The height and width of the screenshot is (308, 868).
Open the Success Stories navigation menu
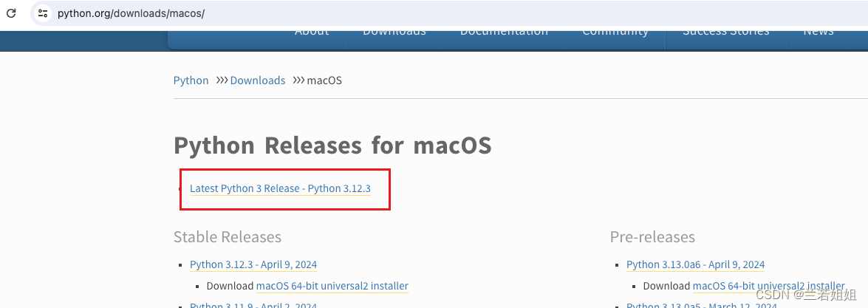(x=725, y=32)
